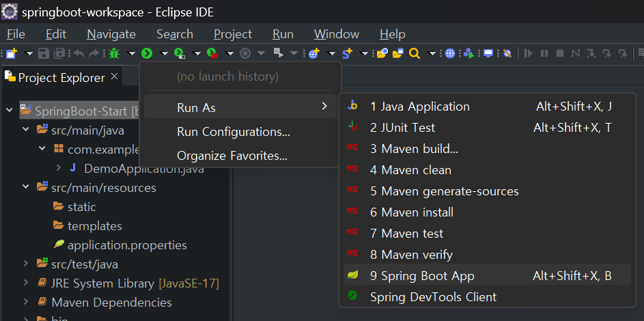Choose Run Configurations... from the menu

pos(240,132)
